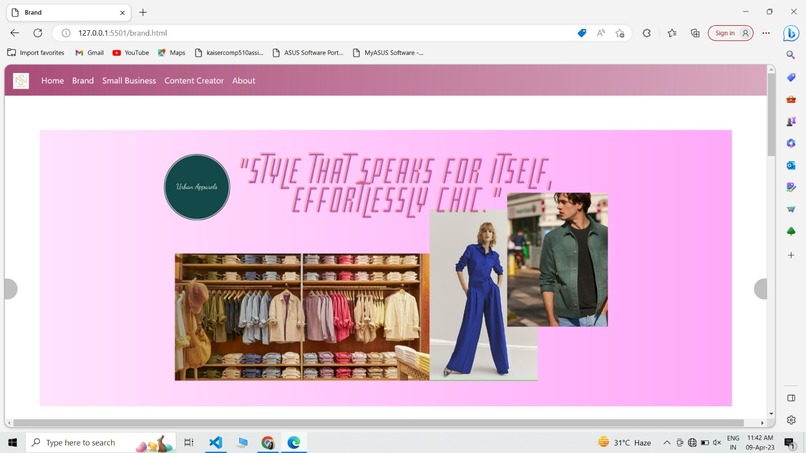Open the Bing chat sidebar icon

(791, 33)
